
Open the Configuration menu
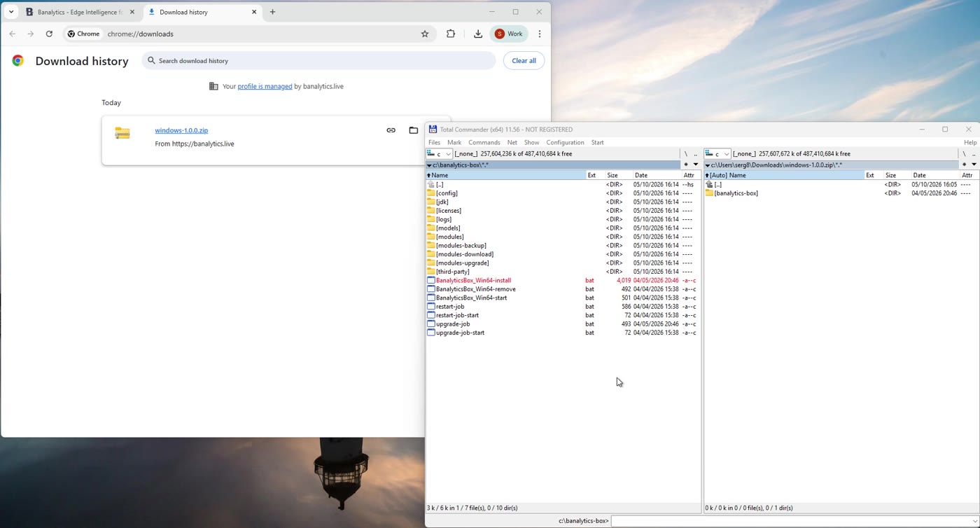565,142
